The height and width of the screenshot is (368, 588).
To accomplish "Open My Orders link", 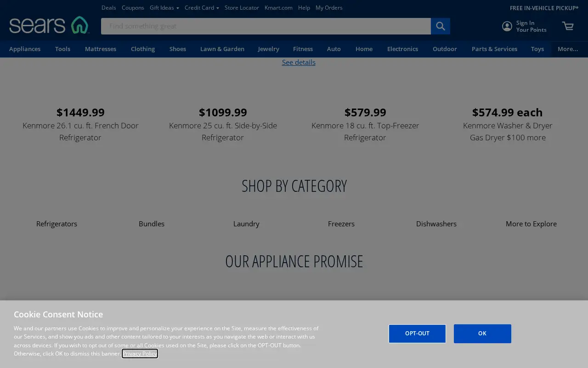I will tap(329, 8).
